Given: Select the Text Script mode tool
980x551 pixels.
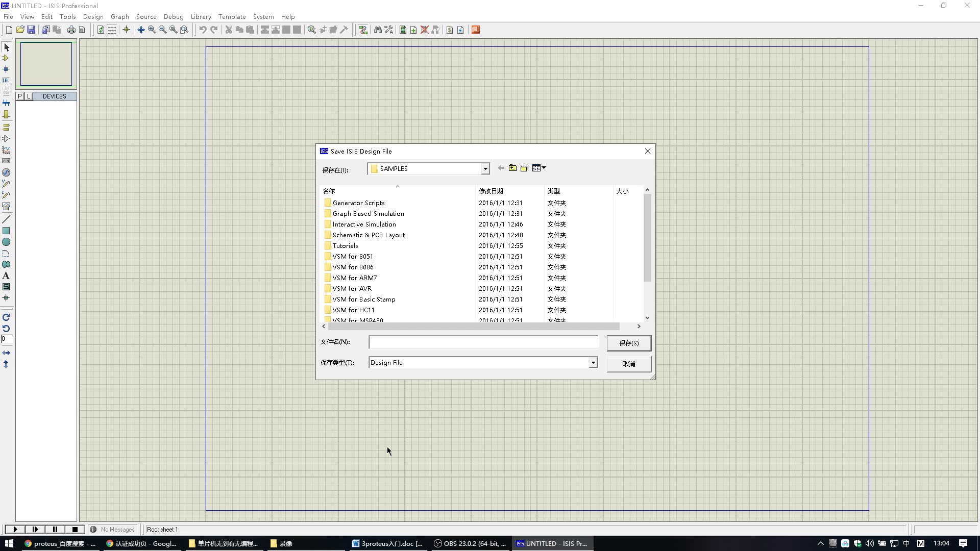Looking at the screenshot, I should pyautogui.click(x=6, y=92).
